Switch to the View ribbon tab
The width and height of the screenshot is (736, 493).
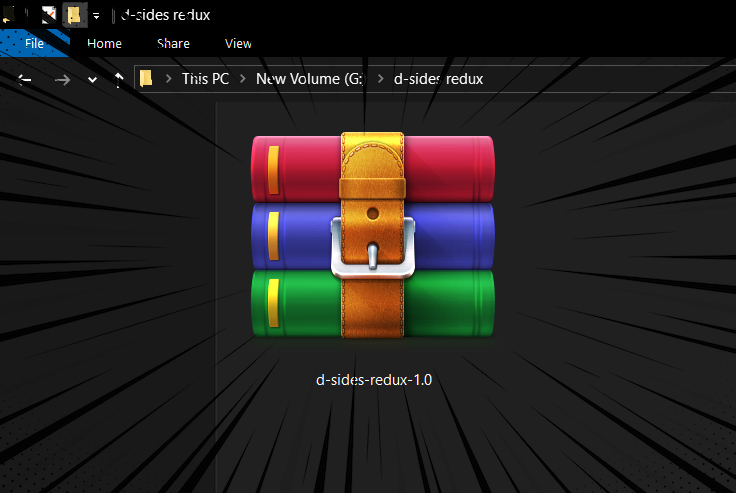coord(238,44)
